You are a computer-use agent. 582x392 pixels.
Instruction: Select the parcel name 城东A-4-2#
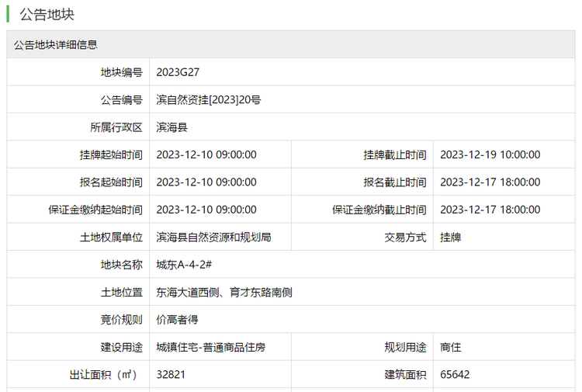point(184,265)
